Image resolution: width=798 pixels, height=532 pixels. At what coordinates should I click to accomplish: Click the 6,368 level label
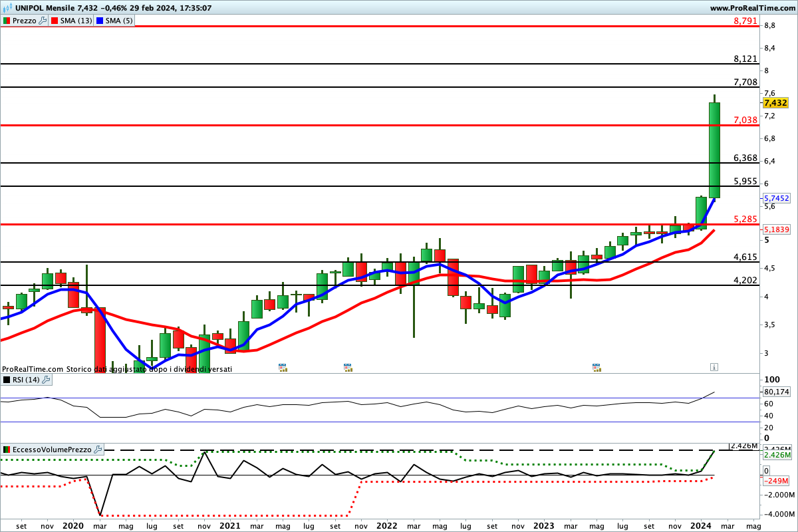745,158
